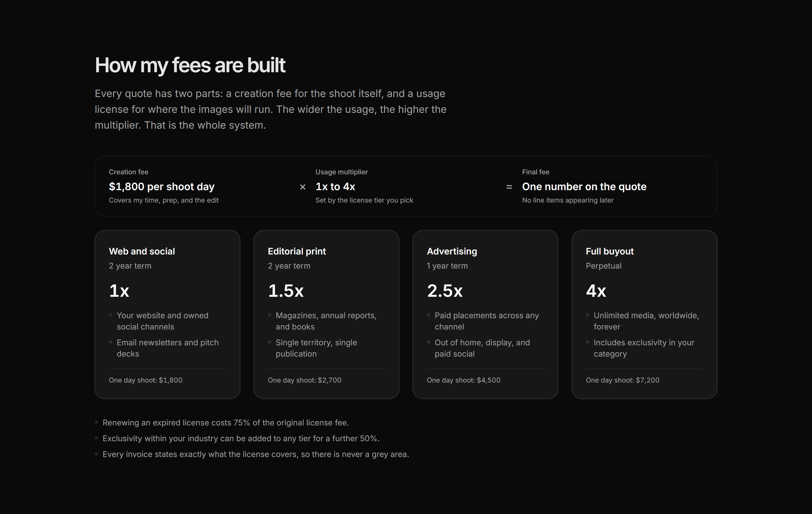The height and width of the screenshot is (514, 812).
Task: Select the Editorial print card title
Action: tap(297, 251)
